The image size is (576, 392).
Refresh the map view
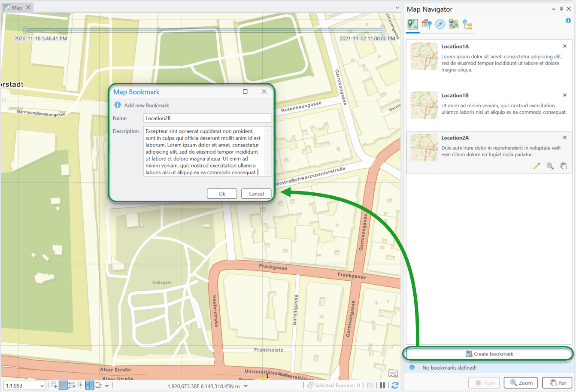395,386
